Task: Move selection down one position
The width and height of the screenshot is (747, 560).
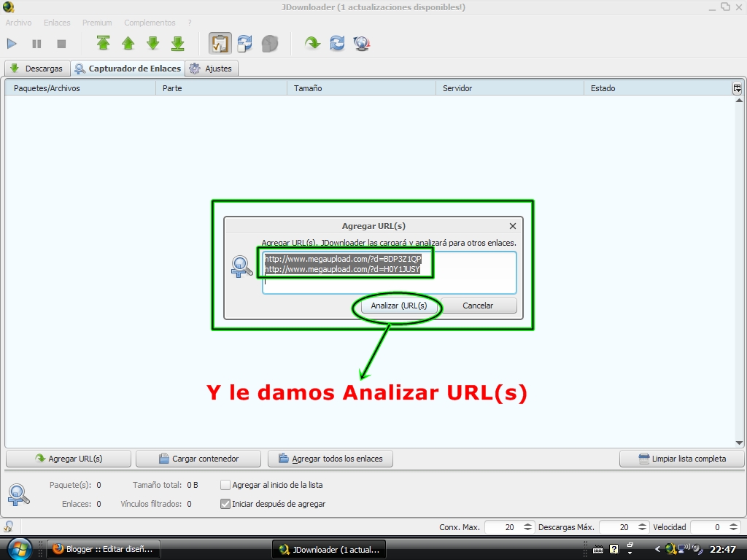Action: click(x=153, y=43)
